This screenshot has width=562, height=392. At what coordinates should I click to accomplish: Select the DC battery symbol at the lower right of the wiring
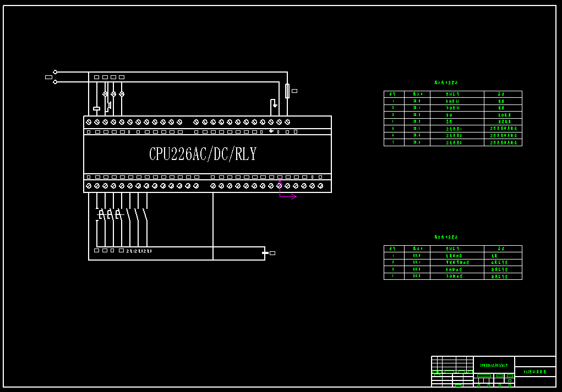point(265,253)
